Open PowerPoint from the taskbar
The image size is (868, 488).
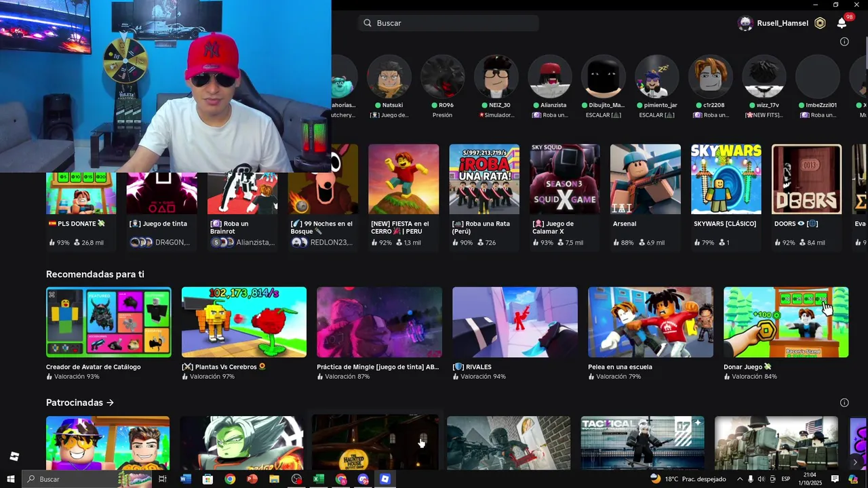(252, 479)
